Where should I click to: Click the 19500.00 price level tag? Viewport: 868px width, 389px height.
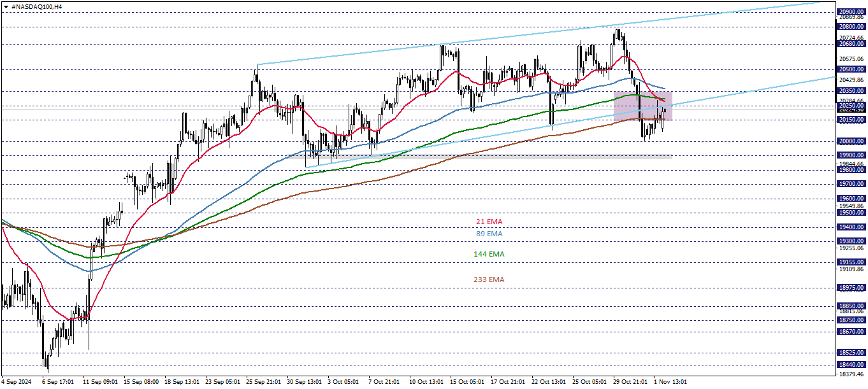click(851, 213)
